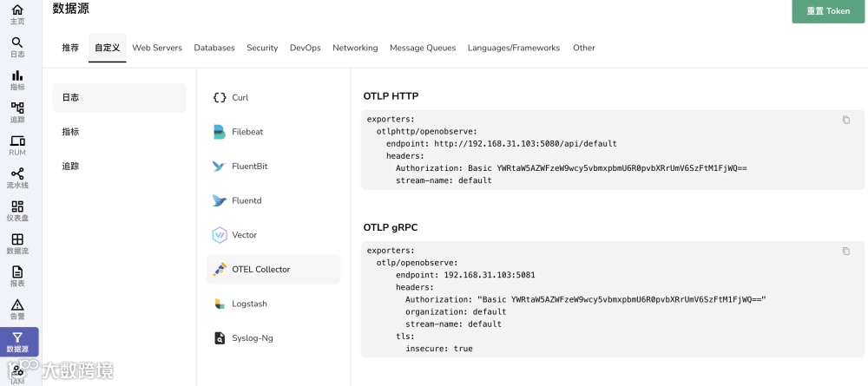The image size is (868, 386).
Task: Copy the OTLP HTTP config snippet
Action: click(x=846, y=120)
